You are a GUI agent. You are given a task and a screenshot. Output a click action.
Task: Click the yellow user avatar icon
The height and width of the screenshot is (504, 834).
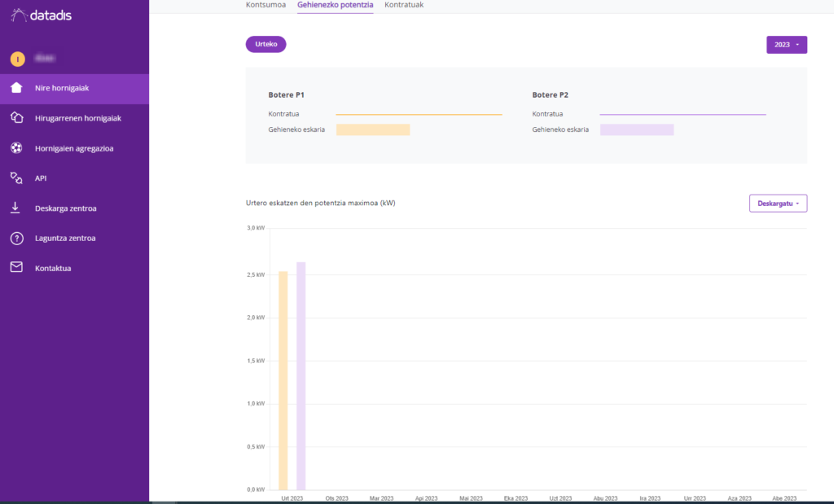pos(17,59)
